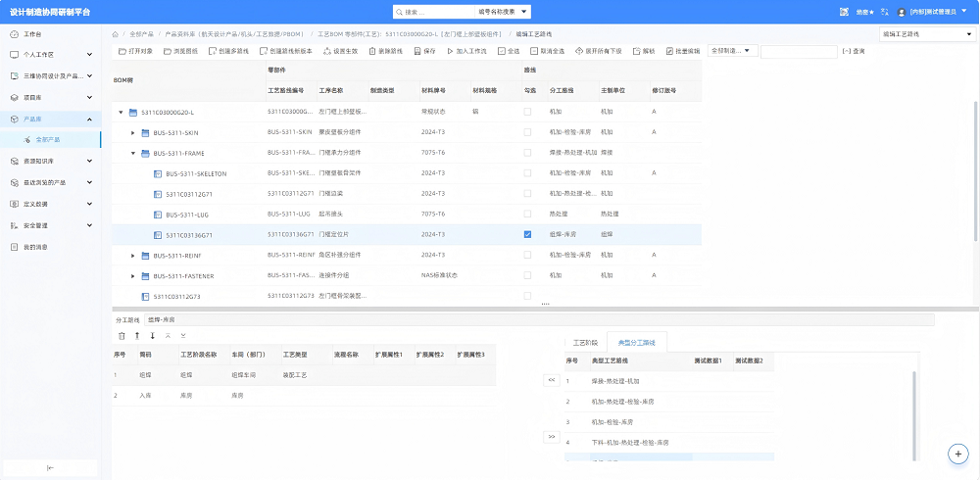Open the 安全管理 menu
The image size is (980, 480).
[51, 225]
